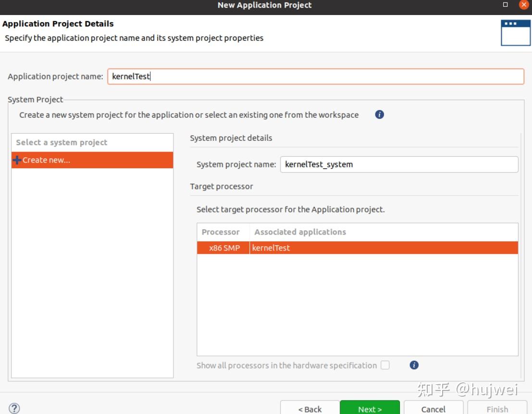The image size is (532, 414).
Task: Click the Associated applications column header
Action: coord(300,232)
